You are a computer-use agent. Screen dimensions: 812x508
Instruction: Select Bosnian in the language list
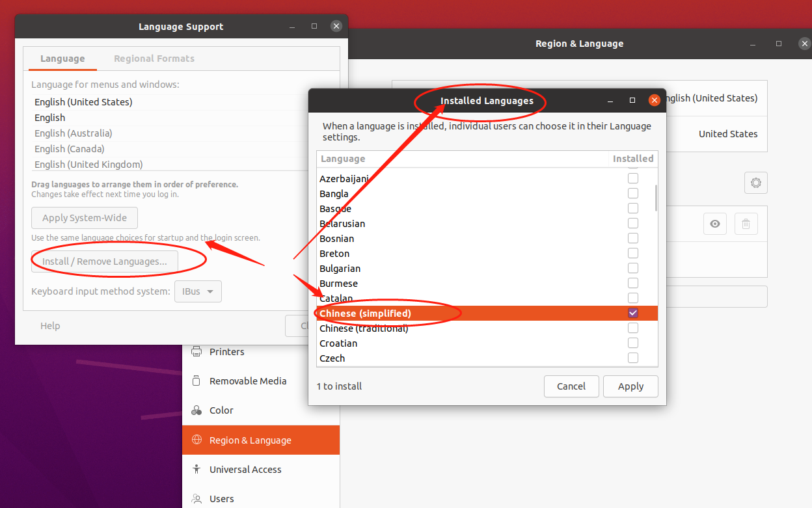click(x=336, y=238)
